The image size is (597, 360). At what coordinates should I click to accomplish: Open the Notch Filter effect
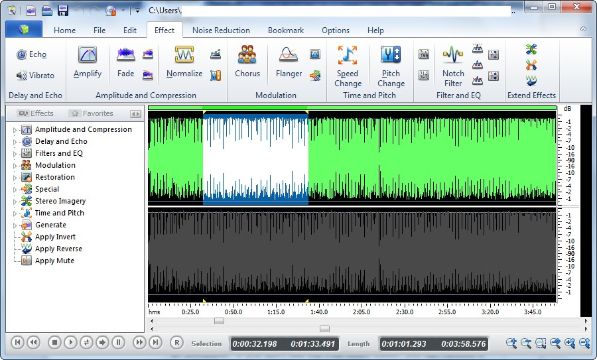(x=453, y=66)
